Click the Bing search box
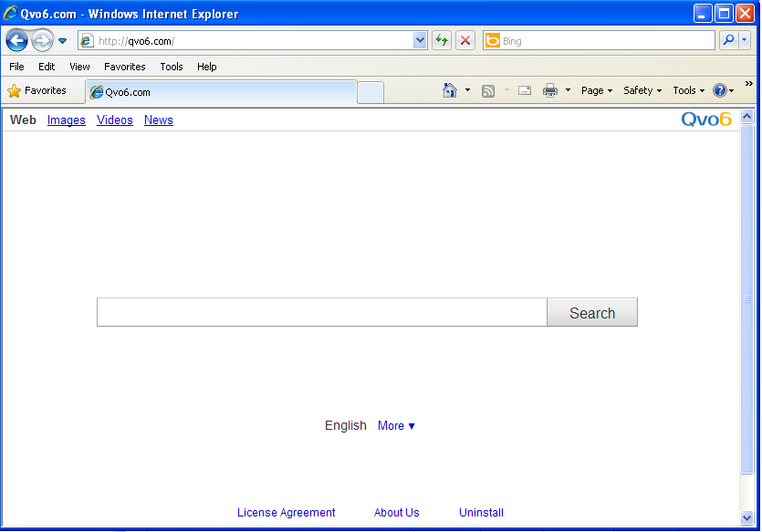 tap(599, 41)
